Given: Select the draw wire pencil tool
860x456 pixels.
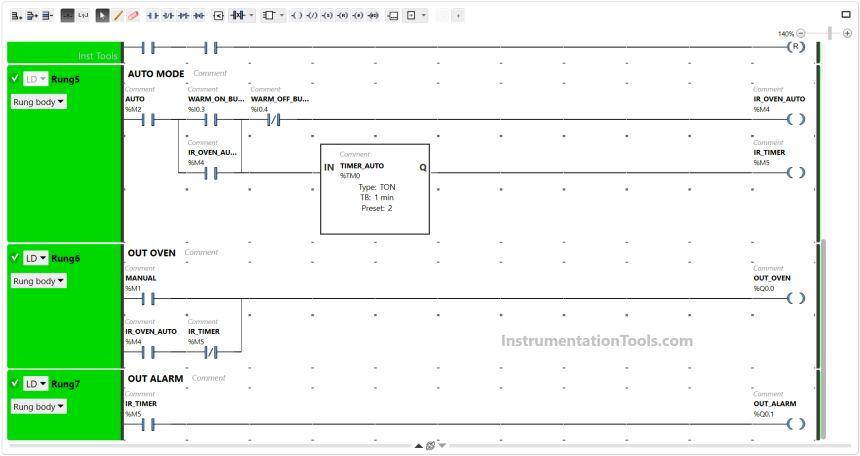Looking at the screenshot, I should 118,16.
